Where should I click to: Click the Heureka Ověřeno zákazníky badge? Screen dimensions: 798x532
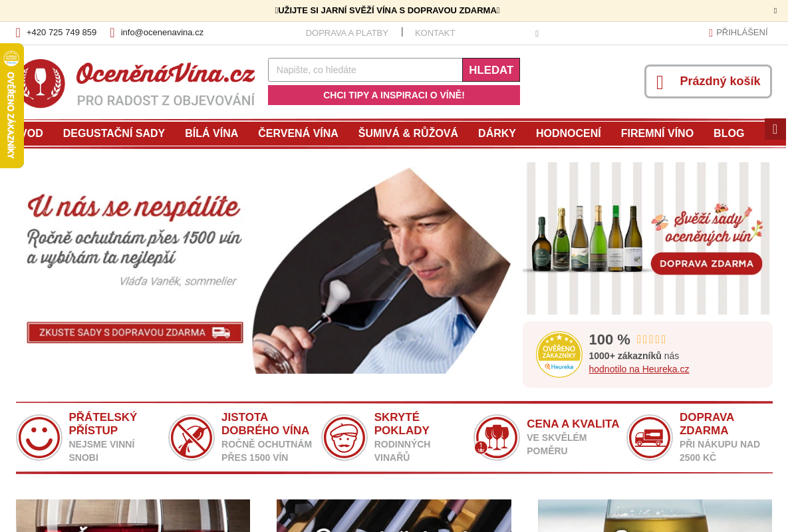(559, 354)
